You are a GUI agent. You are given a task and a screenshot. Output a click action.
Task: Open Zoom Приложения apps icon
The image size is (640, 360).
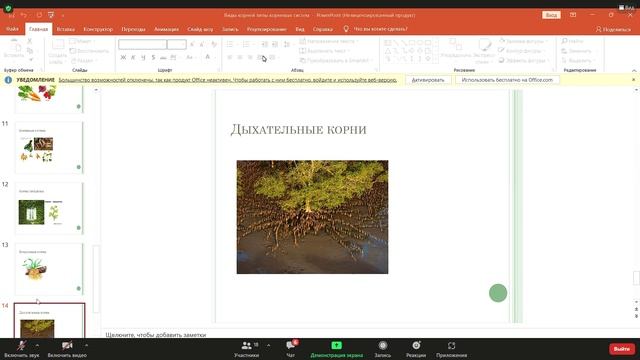[451, 346]
